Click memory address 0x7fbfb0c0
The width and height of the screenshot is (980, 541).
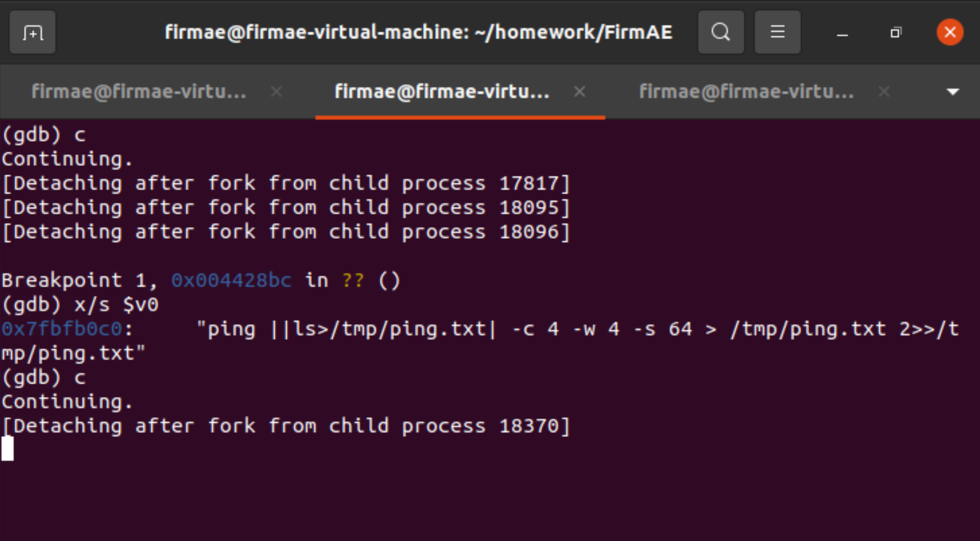(62, 329)
